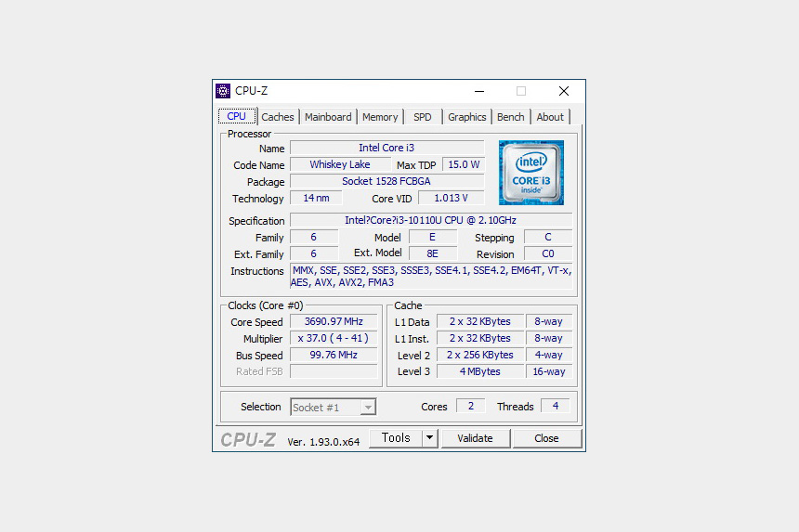Click the Intel Core i3 logo badge
Viewport: 799px width, 532px height.
pos(531,173)
